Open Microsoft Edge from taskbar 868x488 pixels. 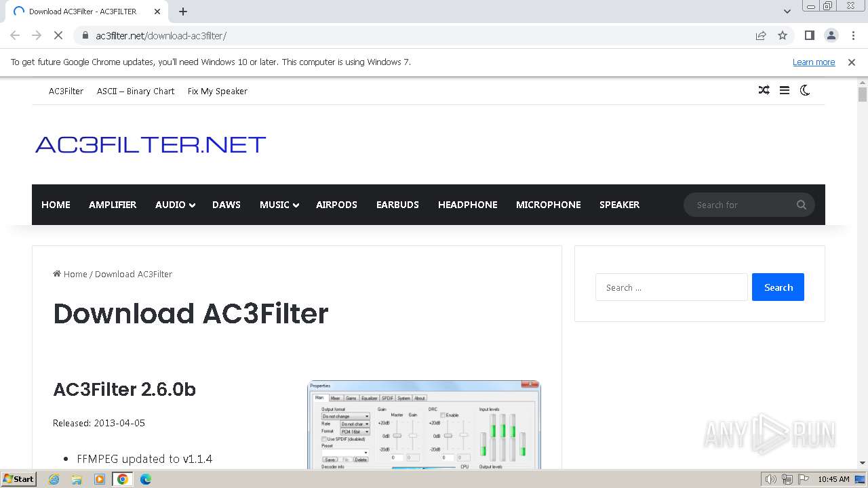146,479
